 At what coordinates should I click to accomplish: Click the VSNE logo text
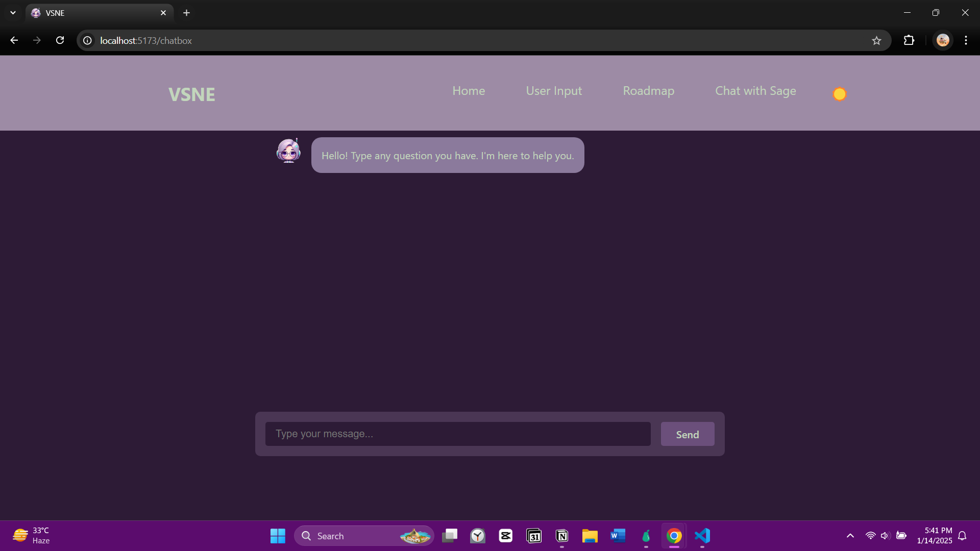click(x=192, y=94)
